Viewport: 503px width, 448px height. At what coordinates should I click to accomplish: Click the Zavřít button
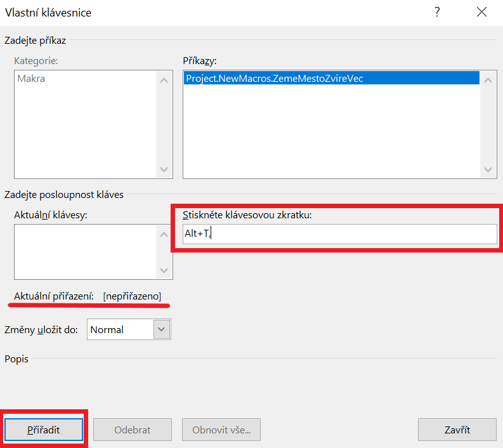pos(457,430)
